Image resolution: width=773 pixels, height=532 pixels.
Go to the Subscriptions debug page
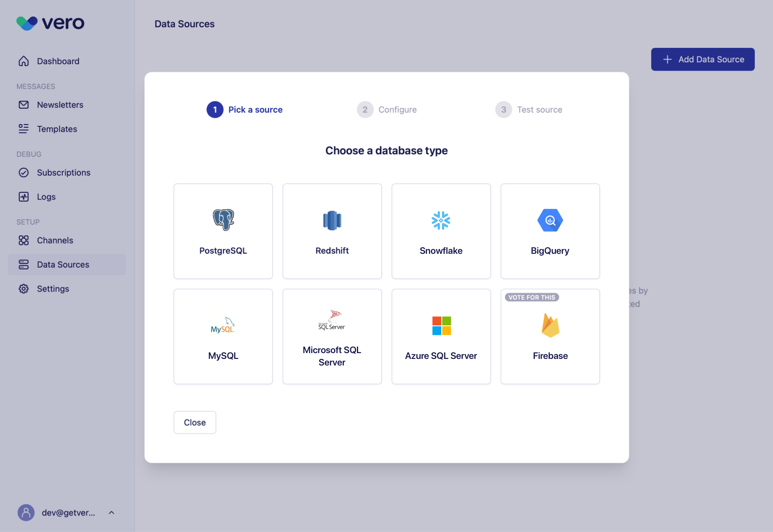click(64, 172)
